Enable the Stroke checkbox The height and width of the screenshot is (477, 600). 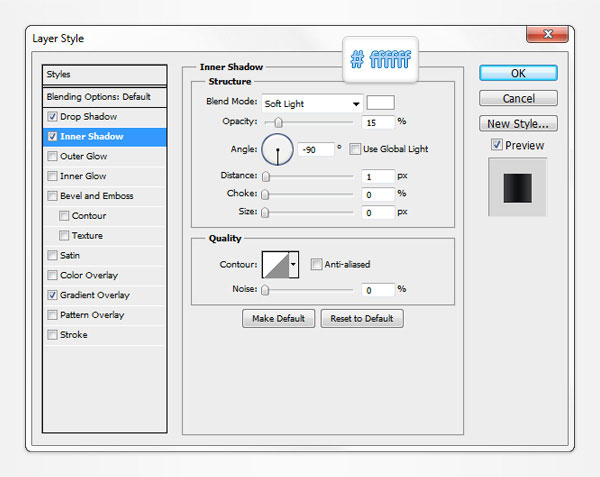[x=52, y=335]
